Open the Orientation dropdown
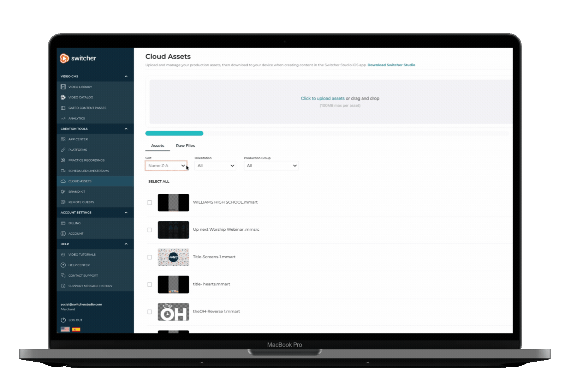565x392 pixels. (215, 166)
